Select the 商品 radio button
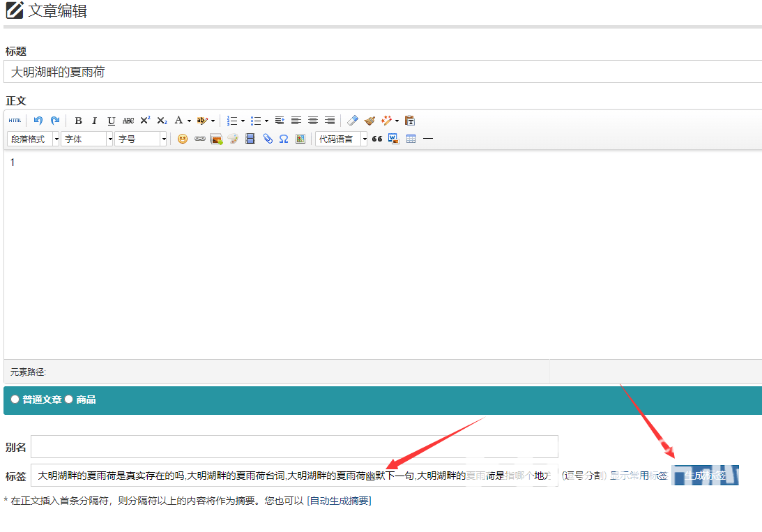The image size is (762, 532). [x=68, y=400]
